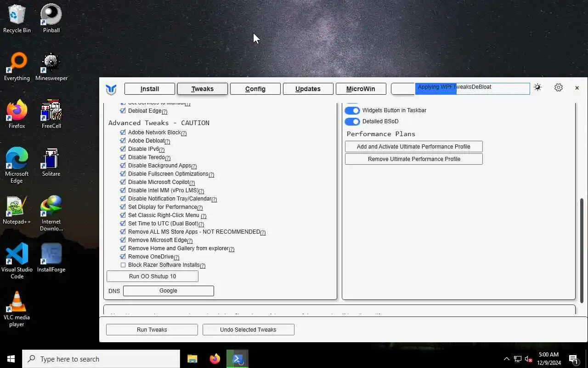Uncheck Disable Microsoft Copilot
Image resolution: width=588 pixels, height=368 pixels.
coord(123,182)
